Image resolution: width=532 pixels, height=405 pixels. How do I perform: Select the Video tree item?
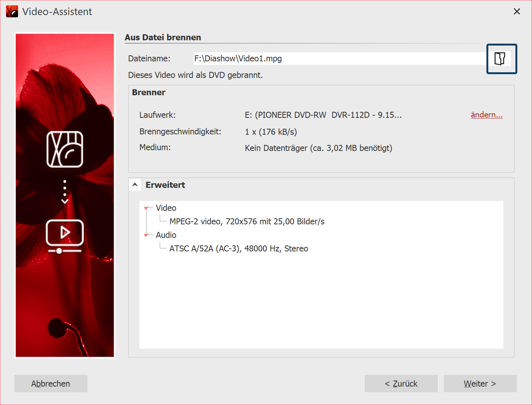coord(166,208)
